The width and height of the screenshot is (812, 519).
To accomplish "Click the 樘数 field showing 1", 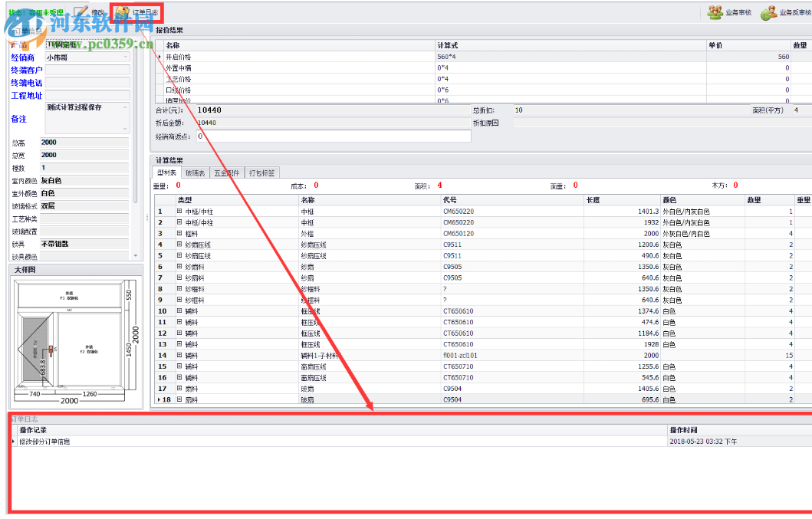I will 84,168.
